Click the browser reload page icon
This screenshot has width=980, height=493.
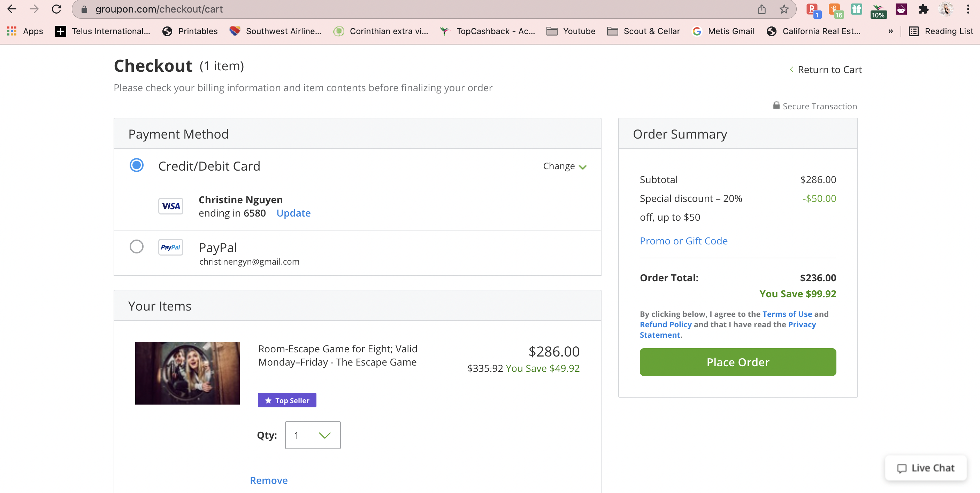click(57, 9)
